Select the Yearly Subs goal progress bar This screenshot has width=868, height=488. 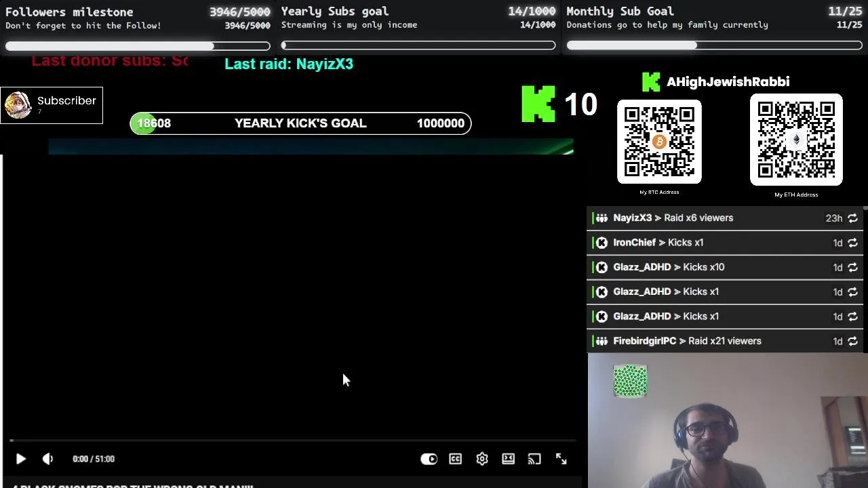(x=418, y=45)
